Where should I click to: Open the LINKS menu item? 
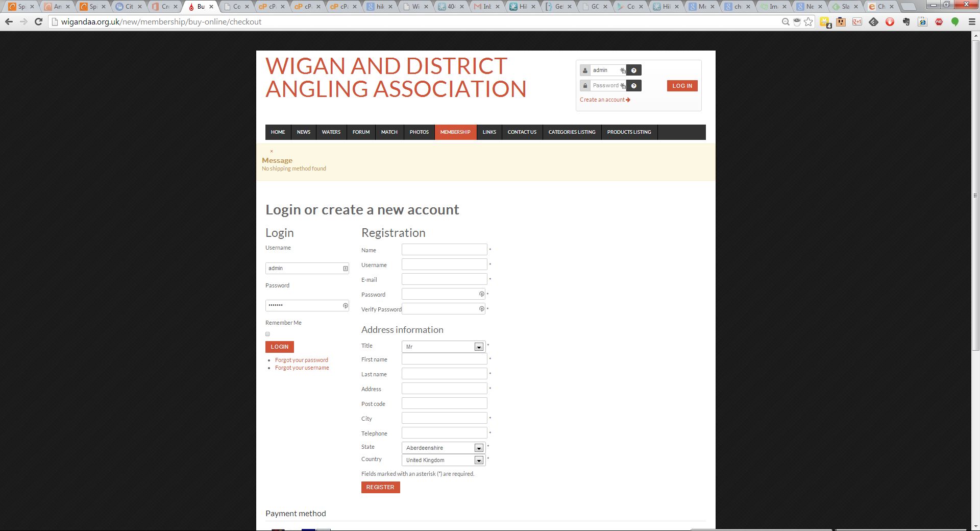click(x=489, y=132)
